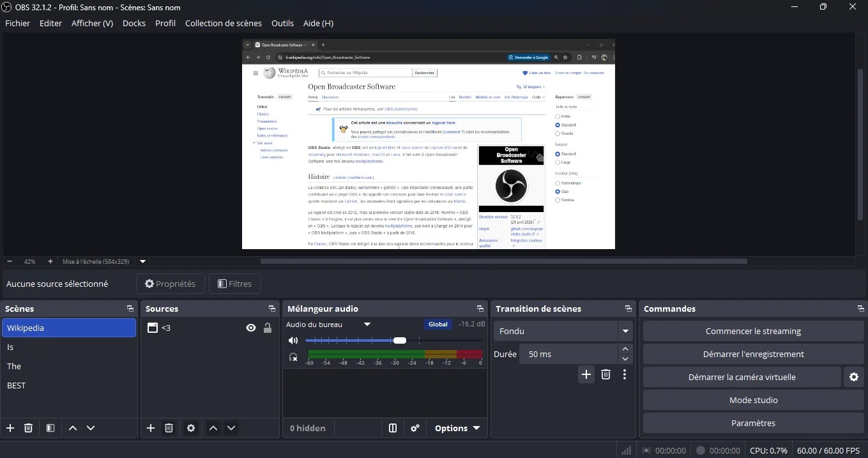Open Audio du bureau dropdown arrow

[x=367, y=324]
